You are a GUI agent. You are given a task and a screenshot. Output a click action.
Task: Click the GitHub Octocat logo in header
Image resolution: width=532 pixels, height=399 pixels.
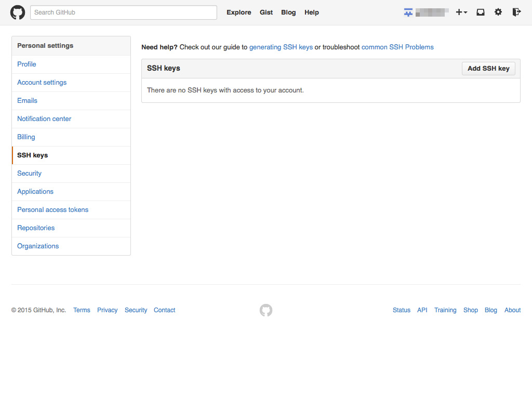[18, 12]
